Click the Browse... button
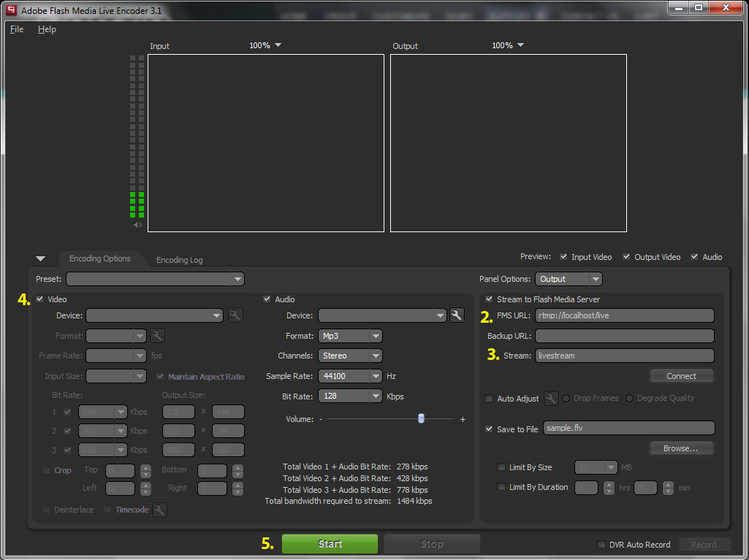Screen dimensions: 749x560 681,448
